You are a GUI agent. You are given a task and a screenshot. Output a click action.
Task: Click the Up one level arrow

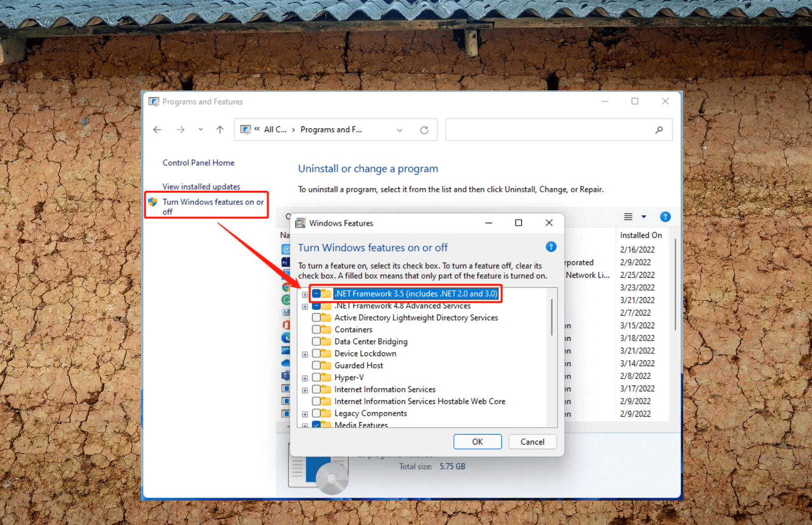(220, 130)
